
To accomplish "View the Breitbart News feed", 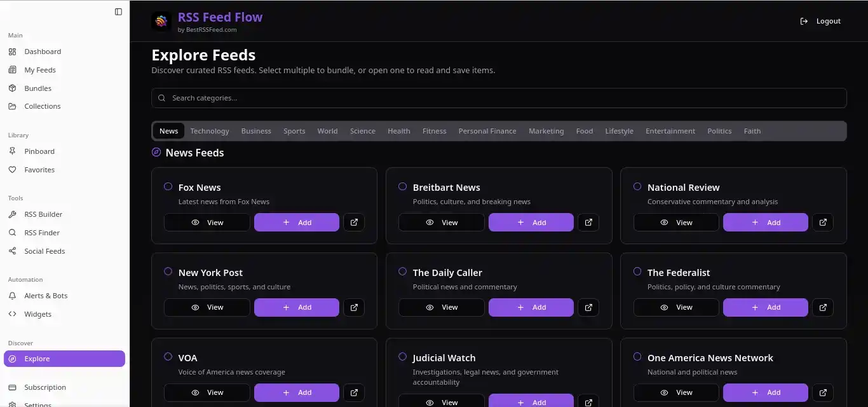I will point(442,223).
